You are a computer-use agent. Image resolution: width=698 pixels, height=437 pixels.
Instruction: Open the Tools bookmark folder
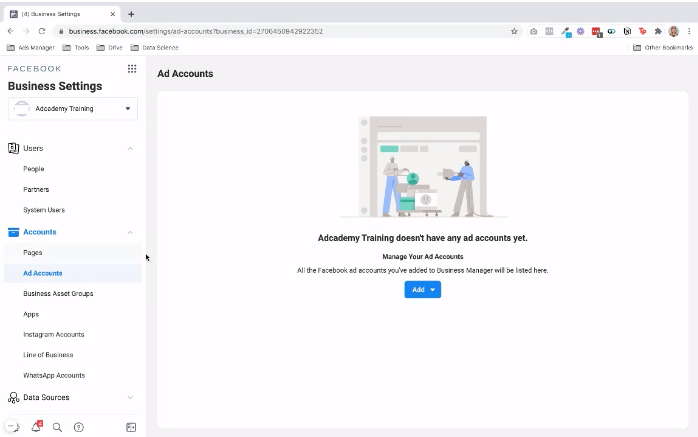76,48
